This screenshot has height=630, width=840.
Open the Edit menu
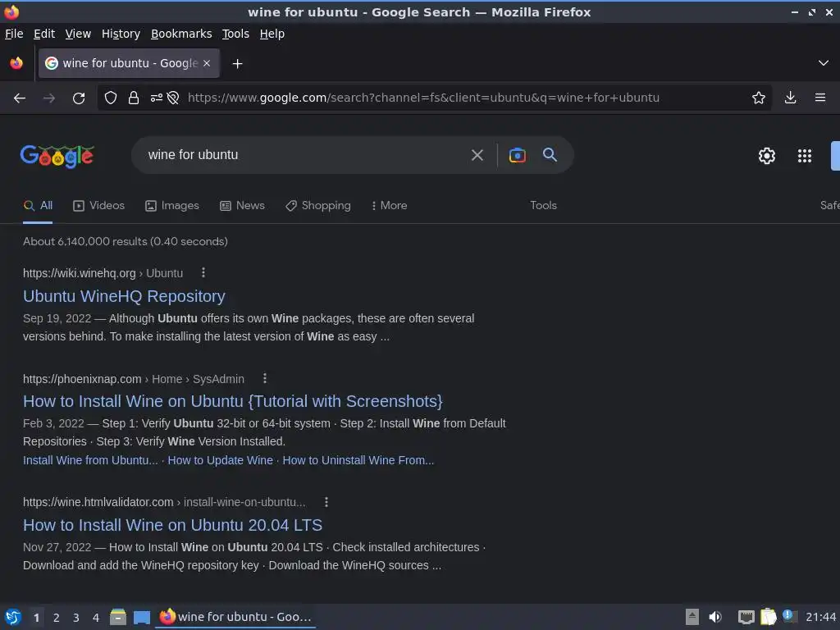click(44, 34)
